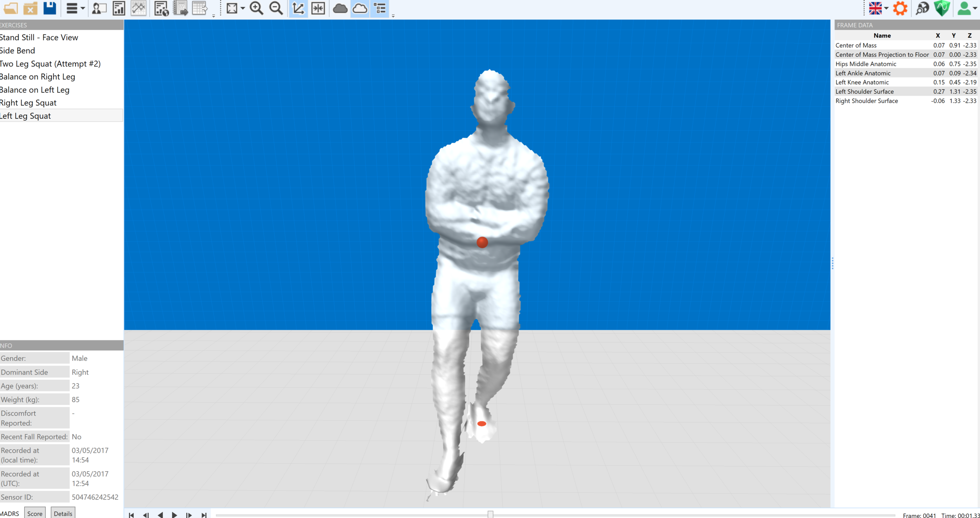Open the UK flag language dropdown

pos(878,8)
